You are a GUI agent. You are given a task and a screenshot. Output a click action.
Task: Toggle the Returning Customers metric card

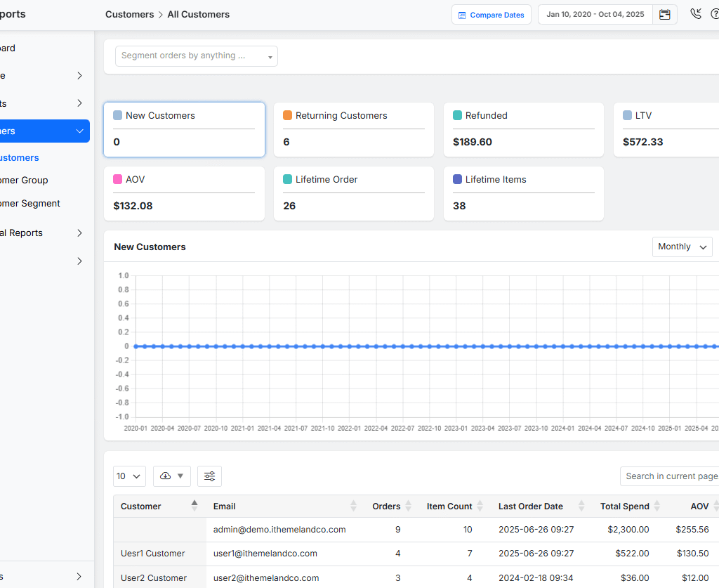pyautogui.click(x=353, y=129)
